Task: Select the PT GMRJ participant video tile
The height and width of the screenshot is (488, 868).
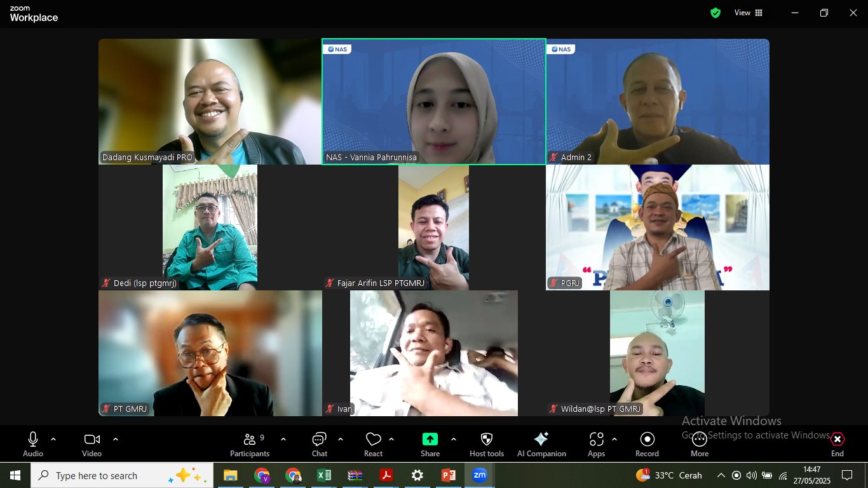Action: pyautogui.click(x=210, y=353)
